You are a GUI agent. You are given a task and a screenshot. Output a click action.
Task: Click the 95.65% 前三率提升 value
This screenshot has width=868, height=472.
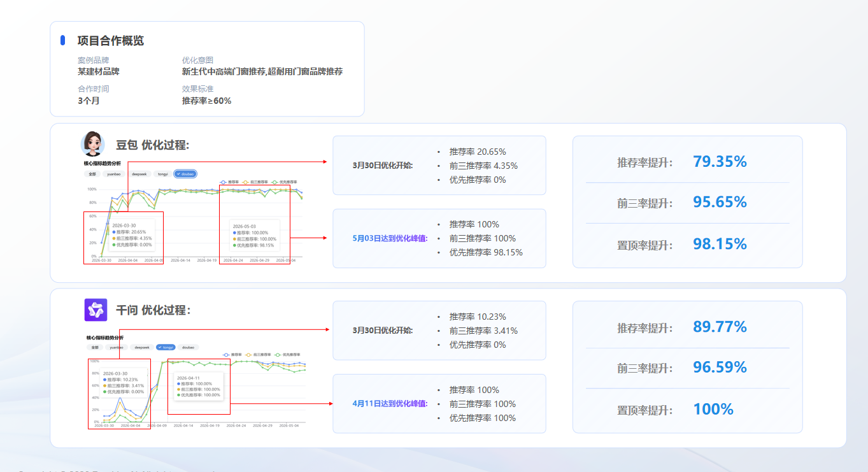coord(720,202)
